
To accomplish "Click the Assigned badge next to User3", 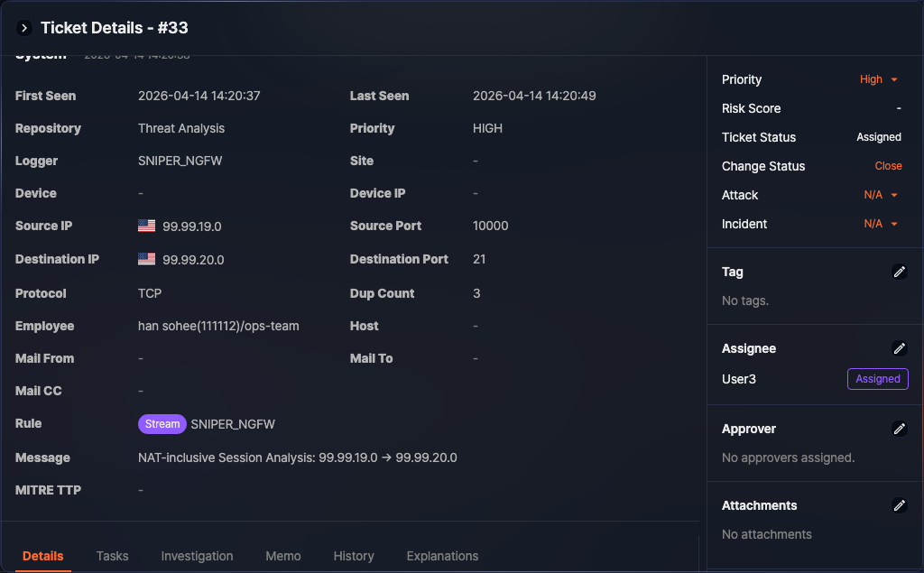I will pos(877,379).
